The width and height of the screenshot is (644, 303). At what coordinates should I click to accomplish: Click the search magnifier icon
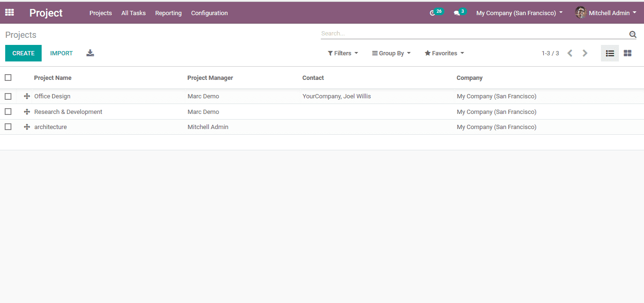tap(633, 34)
